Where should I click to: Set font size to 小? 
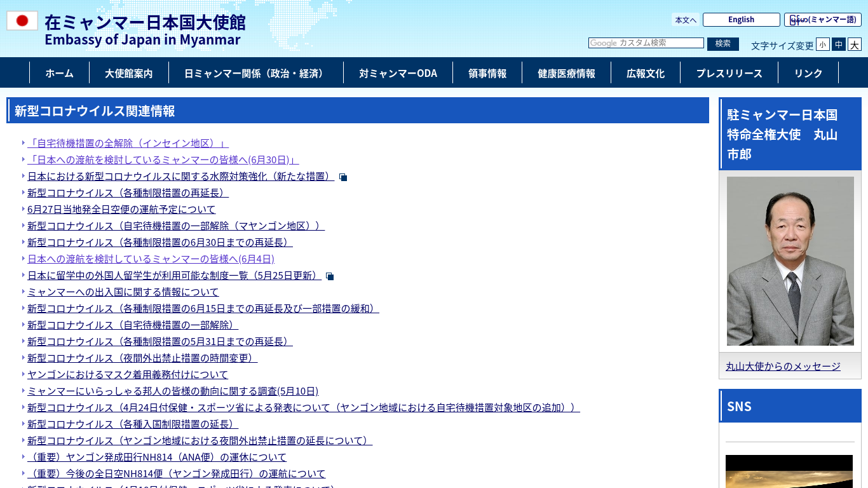(823, 44)
